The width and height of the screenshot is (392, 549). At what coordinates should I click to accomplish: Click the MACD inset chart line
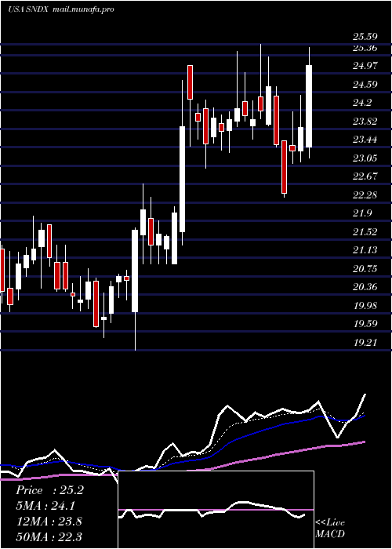pyautogui.click(x=212, y=510)
